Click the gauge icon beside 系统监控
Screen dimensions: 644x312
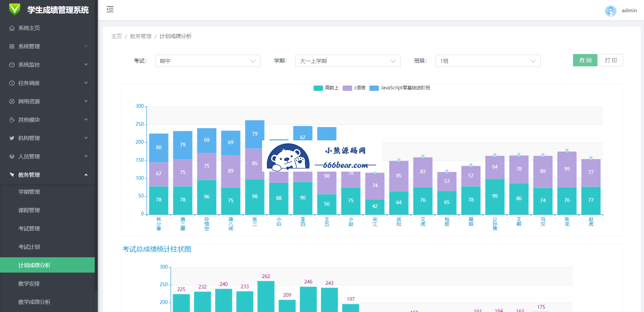pos(12,65)
